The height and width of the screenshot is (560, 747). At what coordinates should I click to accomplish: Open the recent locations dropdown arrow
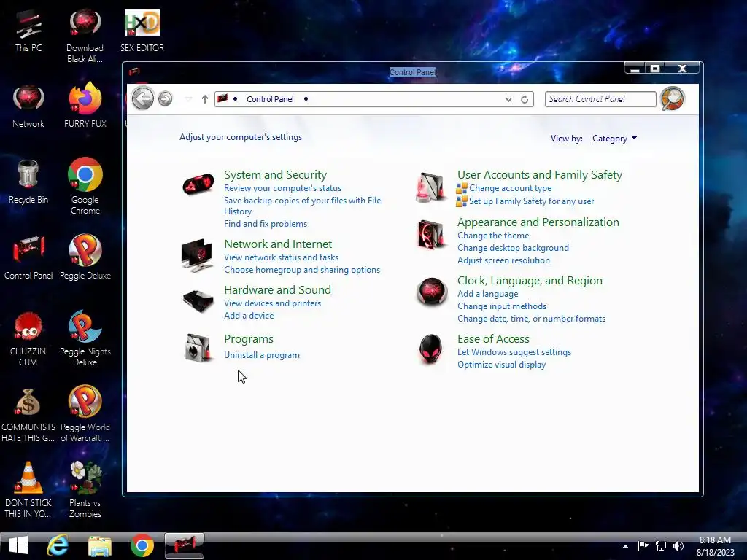coord(188,99)
